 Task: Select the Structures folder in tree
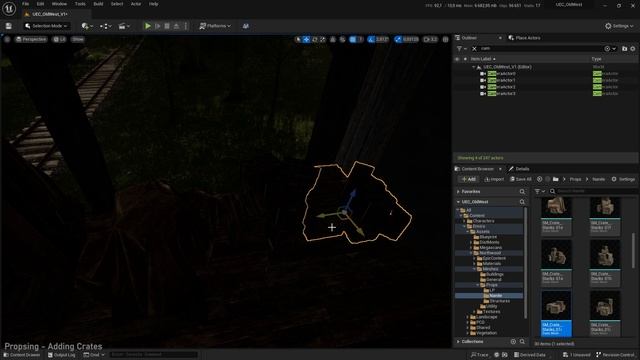click(x=499, y=301)
